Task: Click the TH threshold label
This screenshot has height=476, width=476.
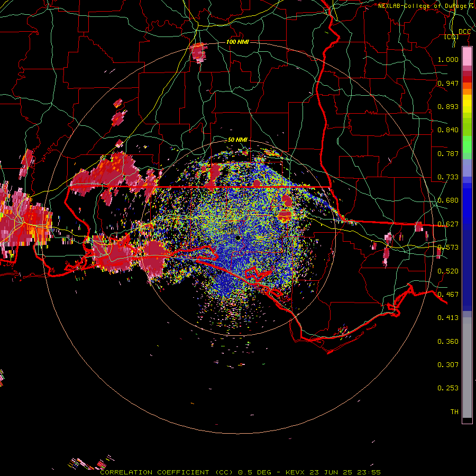Action: tap(454, 412)
